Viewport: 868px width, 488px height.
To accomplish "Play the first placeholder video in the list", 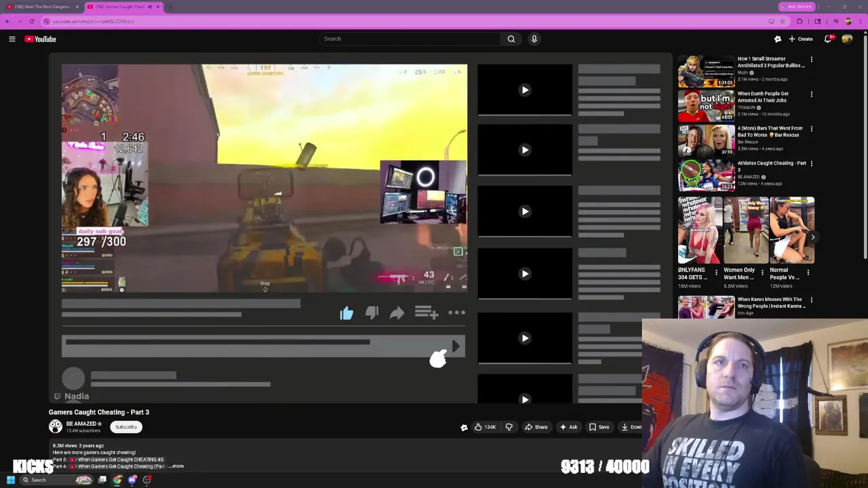I will point(525,89).
